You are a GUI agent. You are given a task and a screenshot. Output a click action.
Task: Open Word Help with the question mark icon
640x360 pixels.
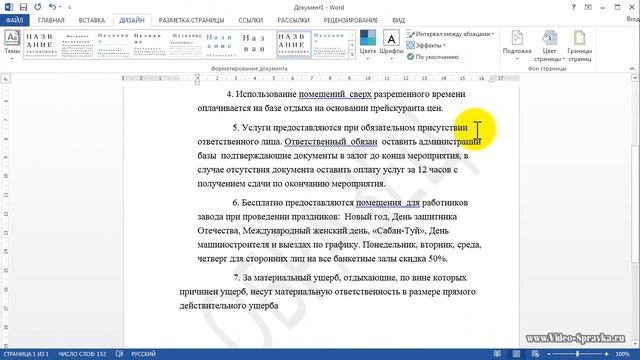tap(573, 7)
